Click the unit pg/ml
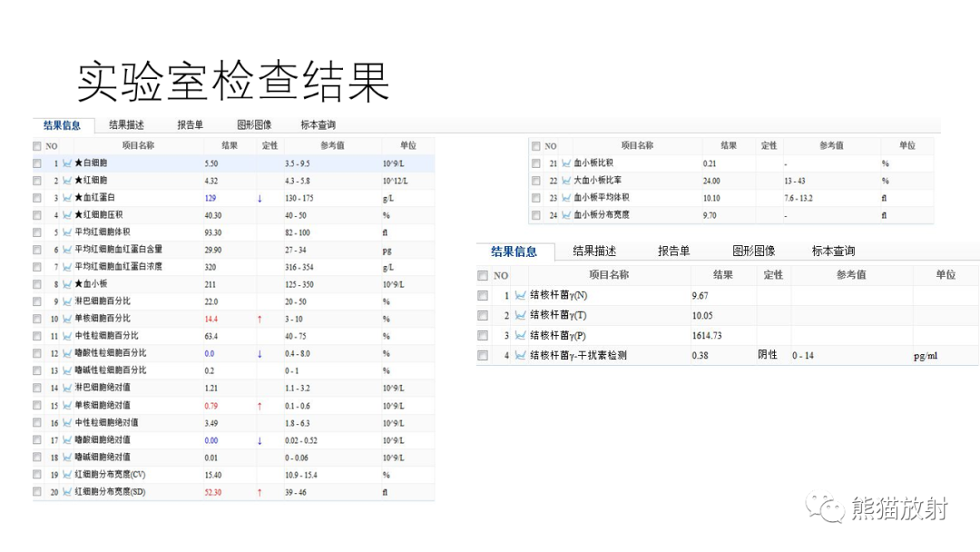This screenshot has height=552, width=980. pos(926,356)
